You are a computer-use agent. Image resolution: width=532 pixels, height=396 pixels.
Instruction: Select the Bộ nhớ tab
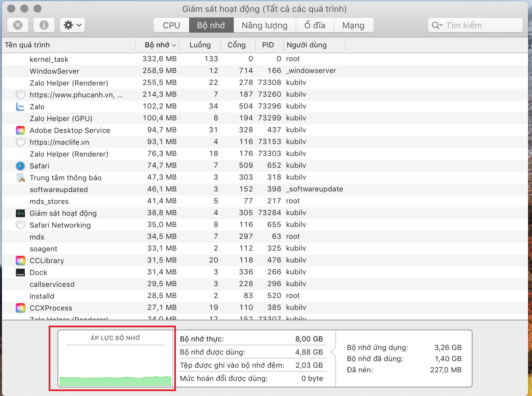211,25
